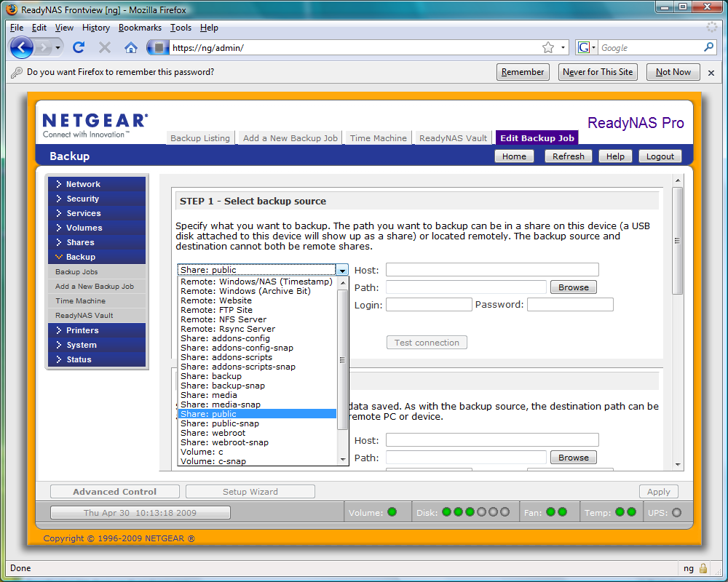This screenshot has width=728, height=582.
Task: Collapse the backup source share dropdown
Action: point(342,270)
